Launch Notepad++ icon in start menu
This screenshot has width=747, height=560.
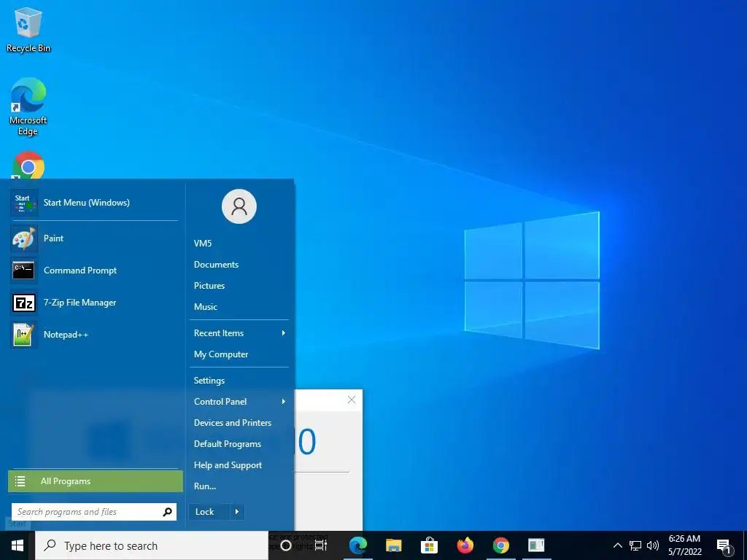(24, 335)
